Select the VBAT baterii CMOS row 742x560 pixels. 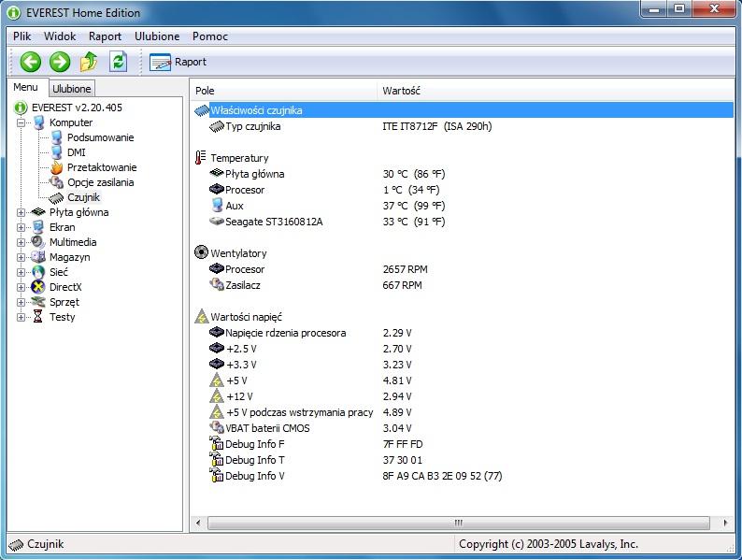[x=464, y=428]
